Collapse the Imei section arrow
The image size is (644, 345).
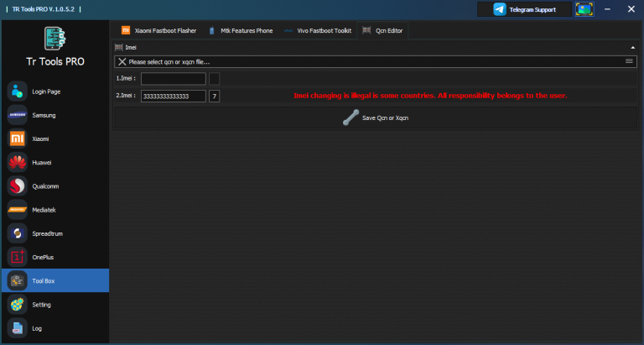pyautogui.click(x=632, y=48)
